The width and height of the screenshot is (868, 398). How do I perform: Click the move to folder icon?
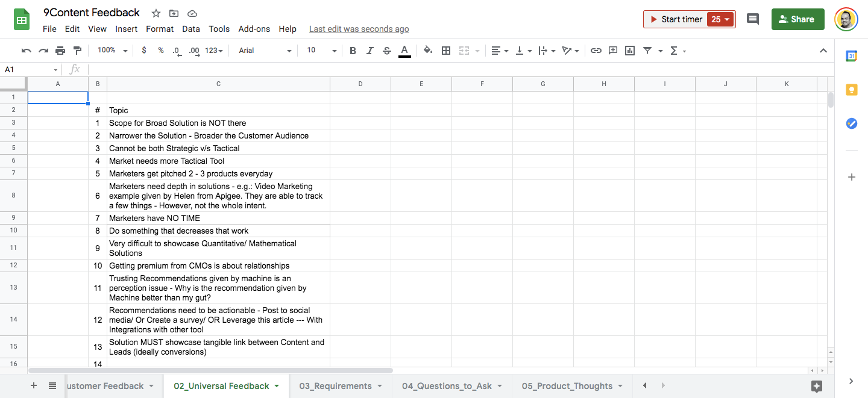tap(174, 13)
